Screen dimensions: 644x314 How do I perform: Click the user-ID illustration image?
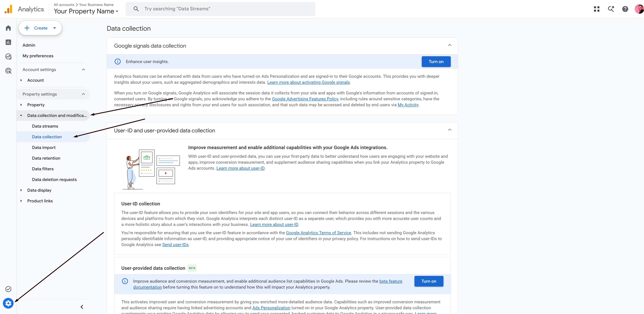151,169
